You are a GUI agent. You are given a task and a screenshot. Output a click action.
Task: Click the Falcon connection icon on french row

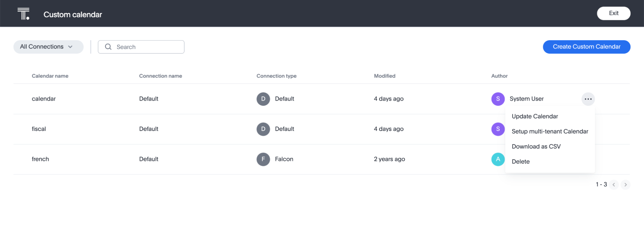[x=263, y=159]
